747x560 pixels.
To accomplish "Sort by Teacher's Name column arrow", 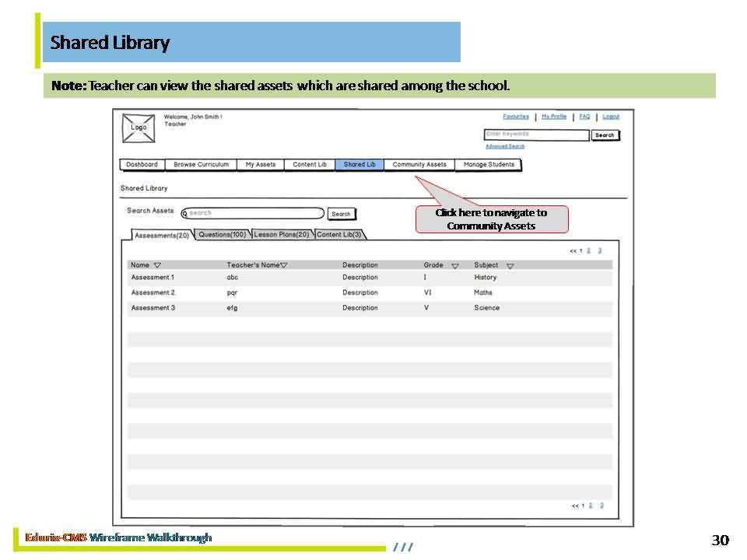I will click(284, 265).
